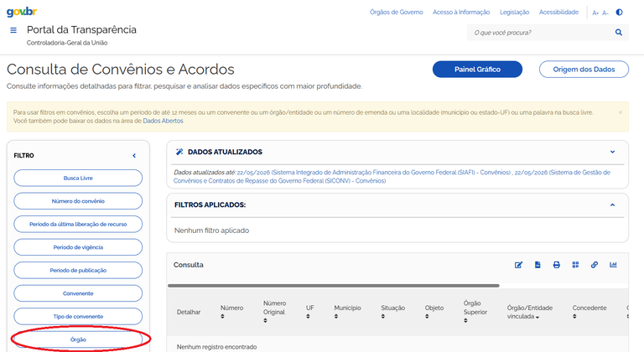Open the Número do convênio filter
644x352 pixels.
pyautogui.click(x=78, y=201)
